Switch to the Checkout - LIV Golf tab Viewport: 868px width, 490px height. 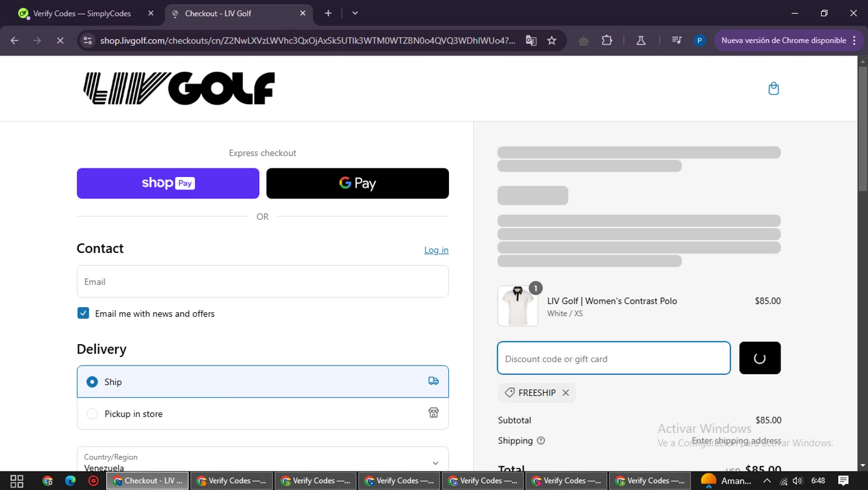click(x=239, y=13)
